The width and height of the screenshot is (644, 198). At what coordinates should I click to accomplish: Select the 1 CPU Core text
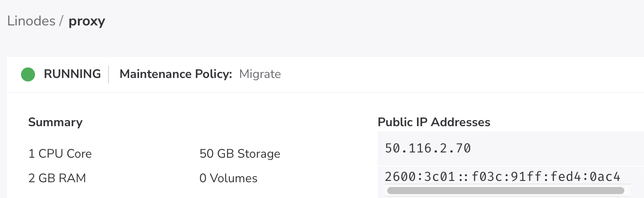(x=60, y=154)
